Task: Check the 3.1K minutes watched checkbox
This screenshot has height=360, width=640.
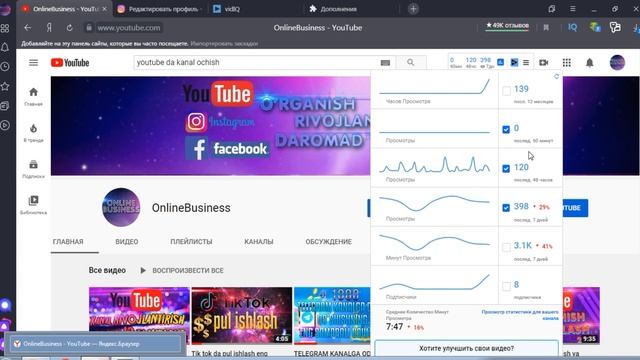Action: (x=506, y=247)
